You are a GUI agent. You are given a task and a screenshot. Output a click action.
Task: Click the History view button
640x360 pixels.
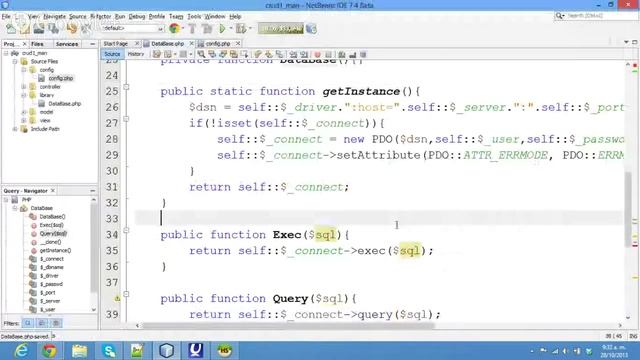136,54
